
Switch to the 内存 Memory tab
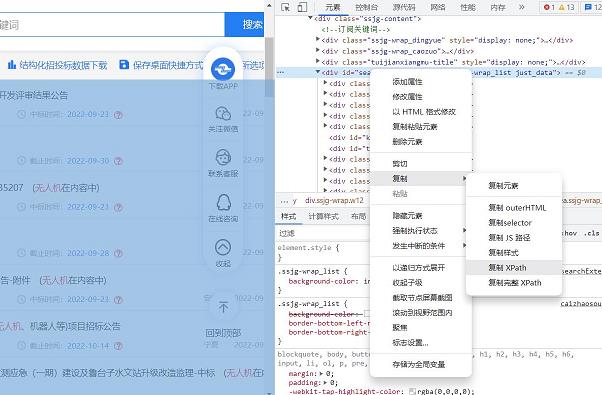(x=498, y=7)
